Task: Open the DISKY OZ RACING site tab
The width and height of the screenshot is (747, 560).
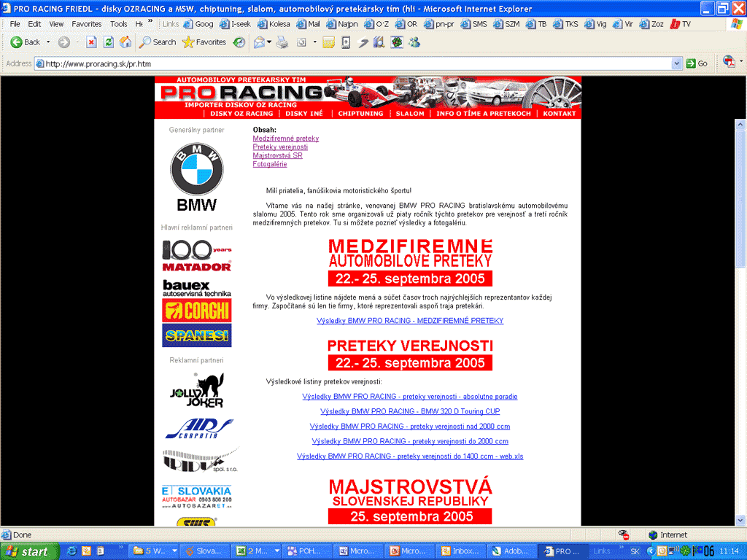Action: pyautogui.click(x=241, y=114)
